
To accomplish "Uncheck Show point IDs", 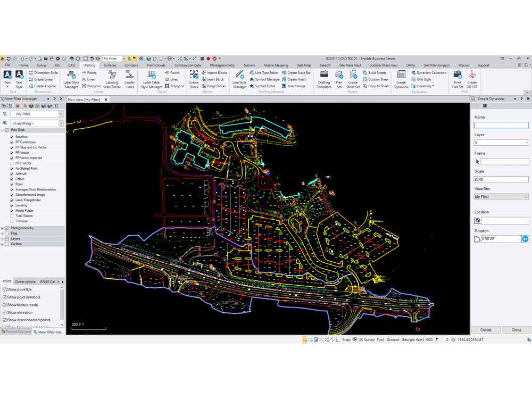I will click(4, 289).
